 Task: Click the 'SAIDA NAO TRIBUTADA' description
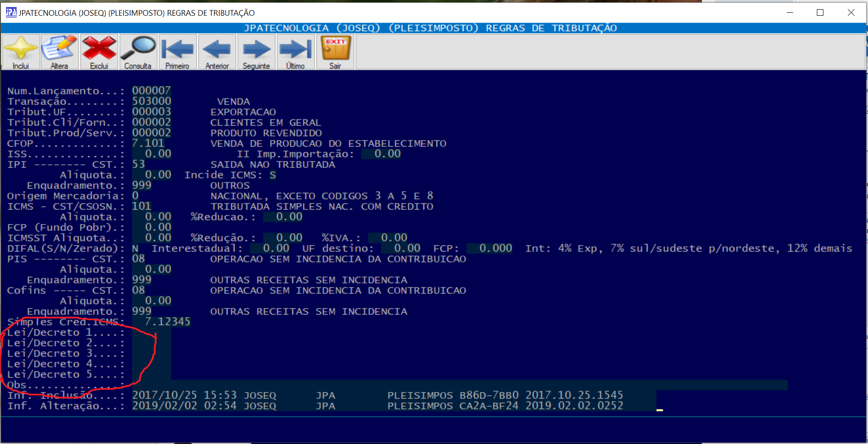[x=273, y=164]
